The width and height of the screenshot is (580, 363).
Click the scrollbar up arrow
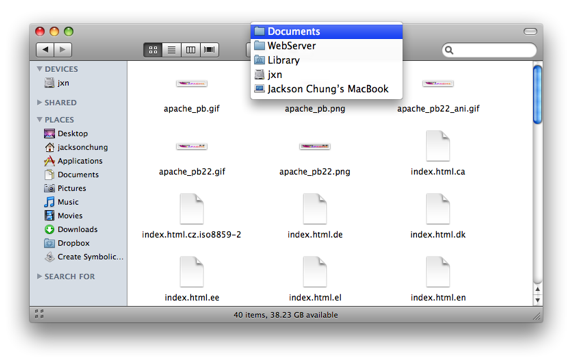point(538,289)
